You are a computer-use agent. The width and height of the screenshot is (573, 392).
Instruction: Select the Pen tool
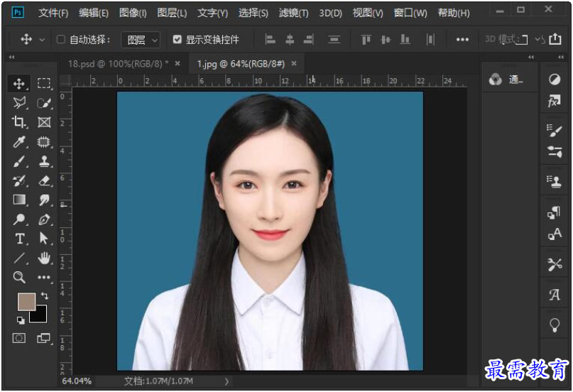pos(44,219)
